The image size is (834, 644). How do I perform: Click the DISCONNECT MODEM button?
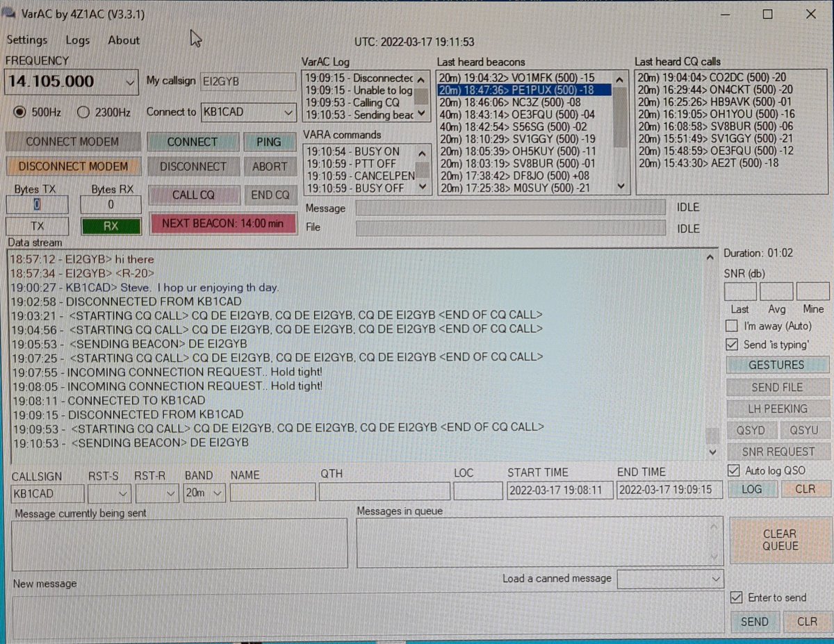coord(73,166)
